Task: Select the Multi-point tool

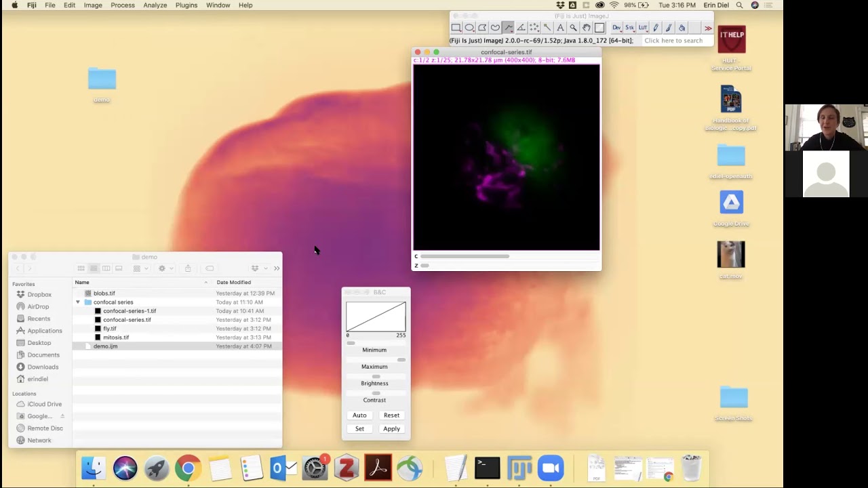Action: pos(534,28)
